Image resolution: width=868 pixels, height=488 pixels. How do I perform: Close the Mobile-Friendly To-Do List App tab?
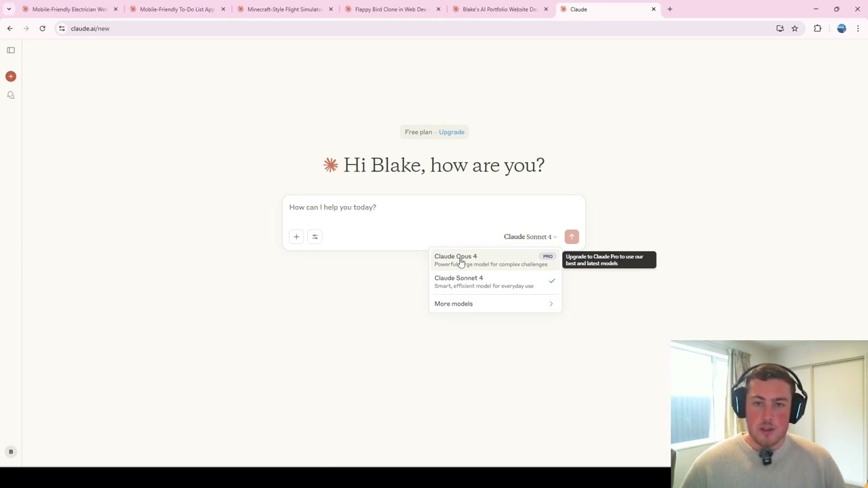click(223, 9)
